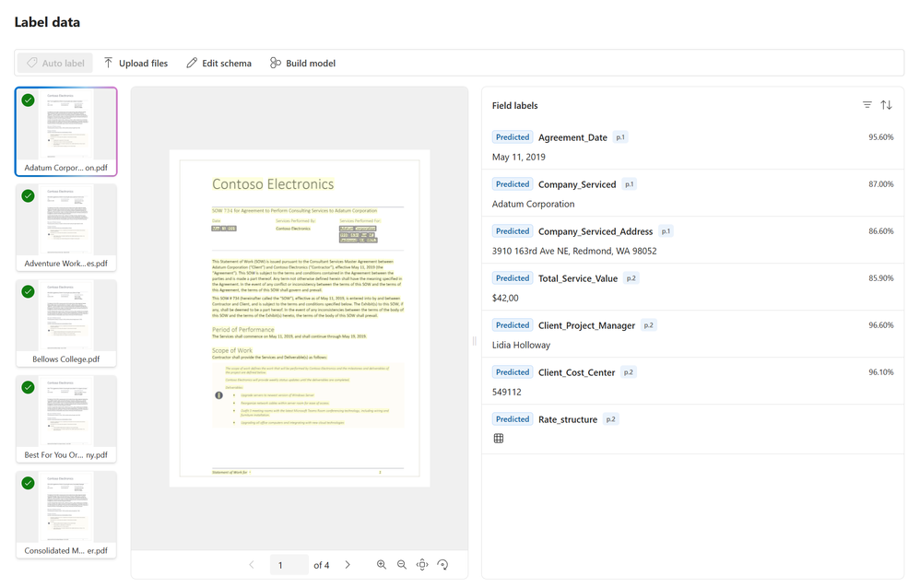Screen dimensions: 920x588
Task: Click the Upload files arrow icon
Action: pos(108,63)
